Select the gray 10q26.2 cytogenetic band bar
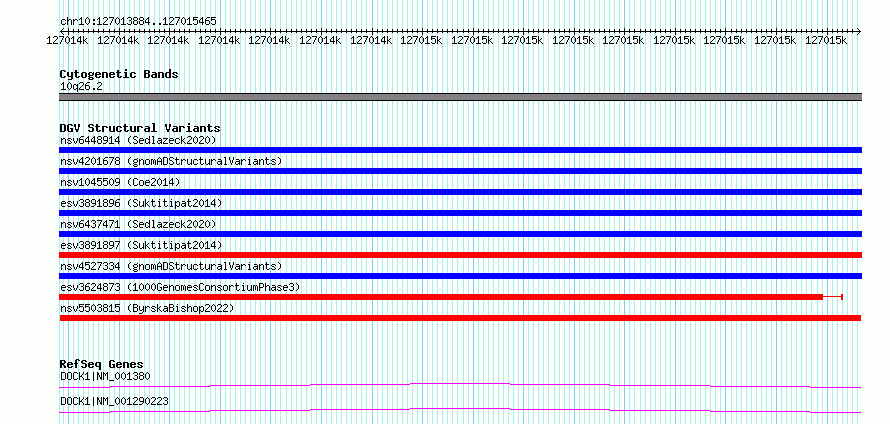 [460, 97]
